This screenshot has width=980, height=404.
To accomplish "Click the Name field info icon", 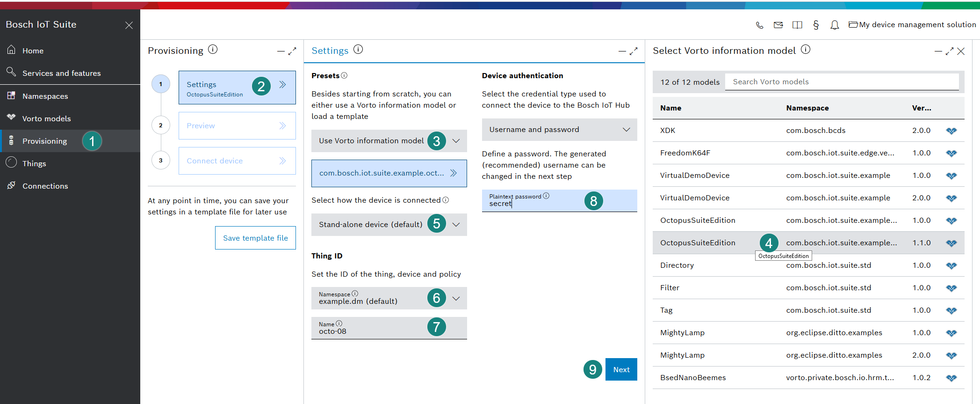I will pos(339,323).
